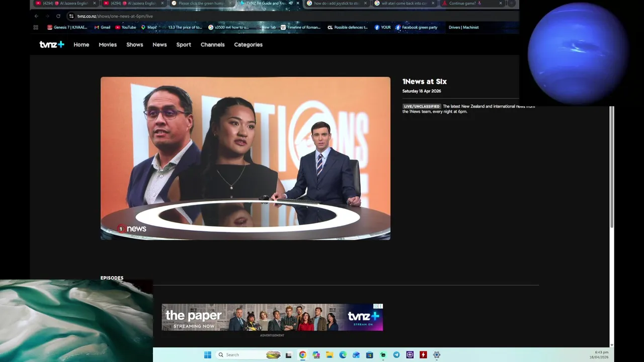The height and width of the screenshot is (362, 644).
Task: Open the purple square app taskbar icon
Action: (410, 355)
